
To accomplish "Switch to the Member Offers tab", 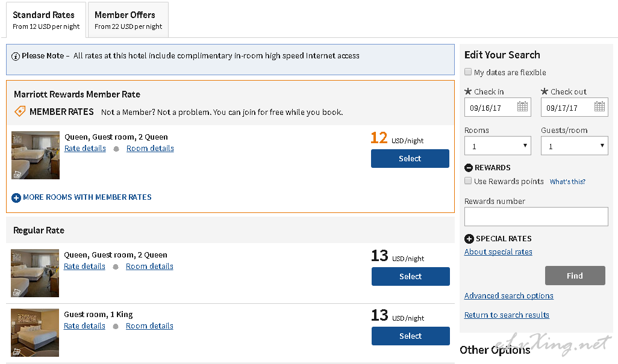I will (x=128, y=20).
